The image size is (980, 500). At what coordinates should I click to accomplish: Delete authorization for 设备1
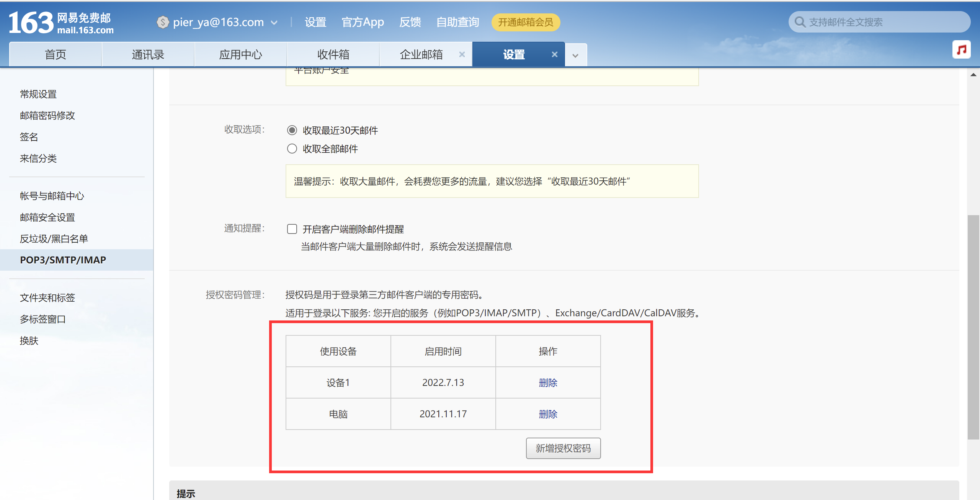[x=548, y=382]
